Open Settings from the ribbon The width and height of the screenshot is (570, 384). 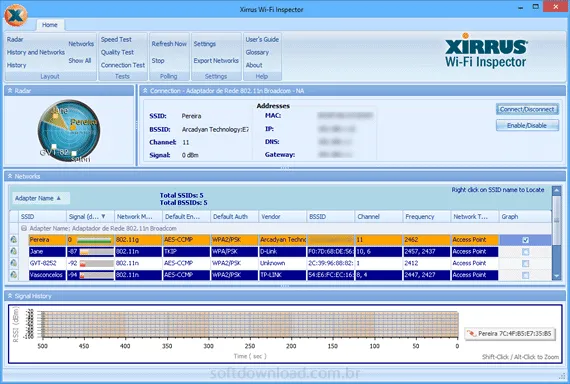click(x=205, y=44)
